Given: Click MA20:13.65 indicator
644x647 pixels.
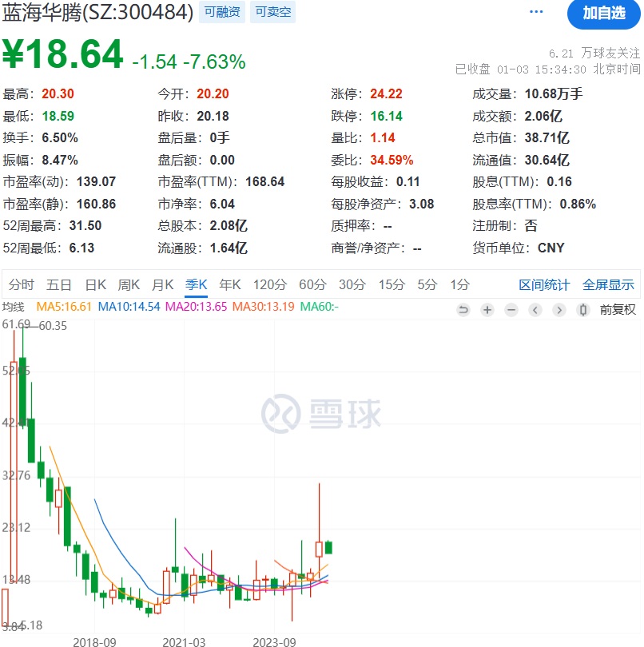Looking at the screenshot, I should [196, 307].
